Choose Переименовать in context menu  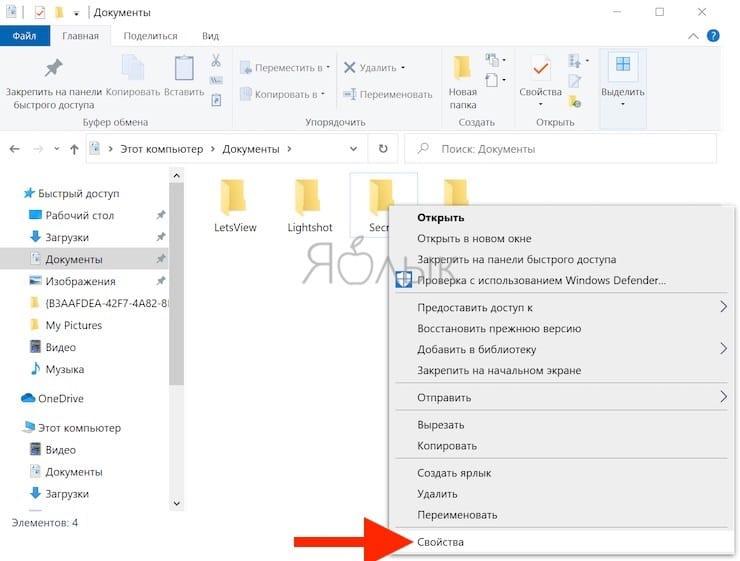pyautogui.click(x=564, y=515)
